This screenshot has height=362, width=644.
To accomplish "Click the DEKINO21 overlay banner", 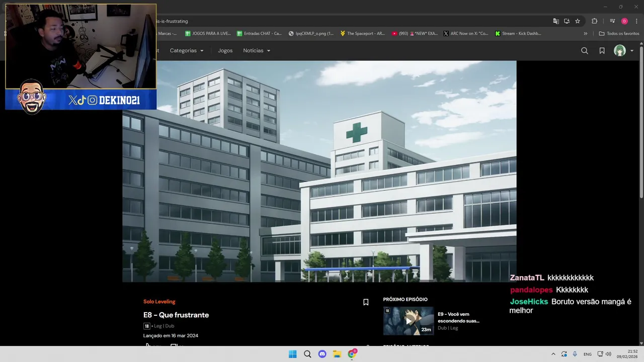I will pos(80,100).
